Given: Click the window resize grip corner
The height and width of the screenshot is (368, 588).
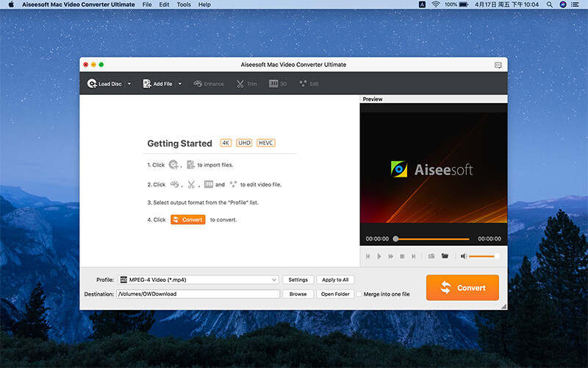Looking at the screenshot, I should click(x=504, y=306).
